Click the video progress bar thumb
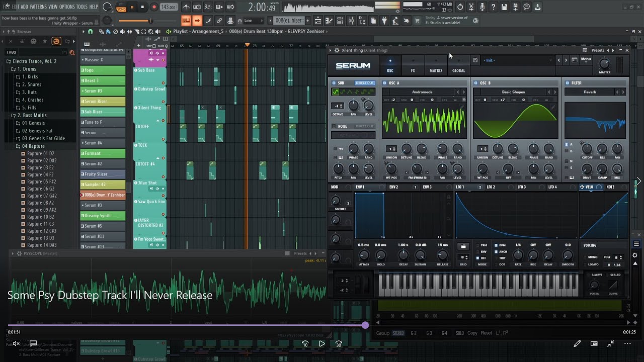This screenshot has height=362, width=644. pyautogui.click(x=365, y=325)
